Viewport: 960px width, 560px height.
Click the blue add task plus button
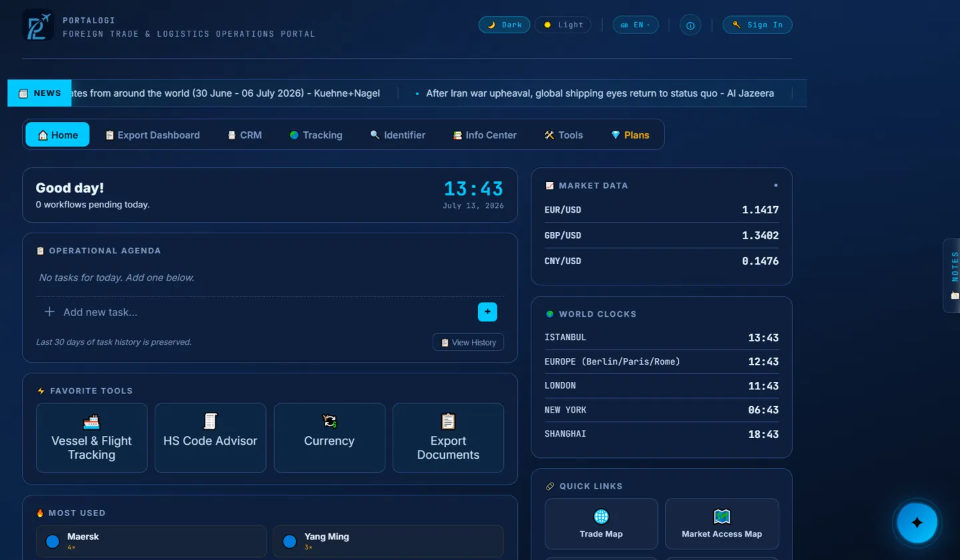click(x=487, y=312)
